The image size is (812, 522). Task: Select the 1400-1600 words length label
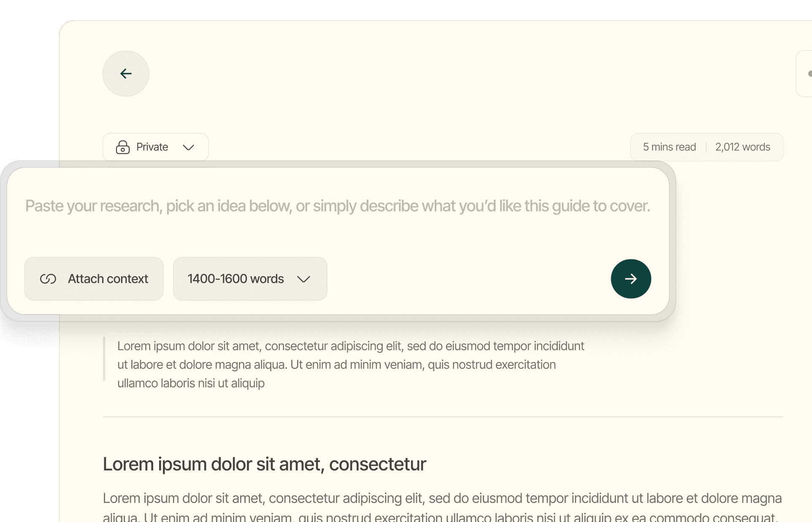(x=235, y=279)
